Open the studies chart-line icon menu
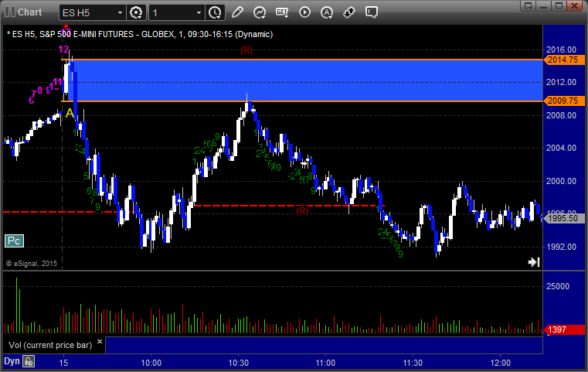Image resolution: width=588 pixels, height=372 pixels. 260,12
